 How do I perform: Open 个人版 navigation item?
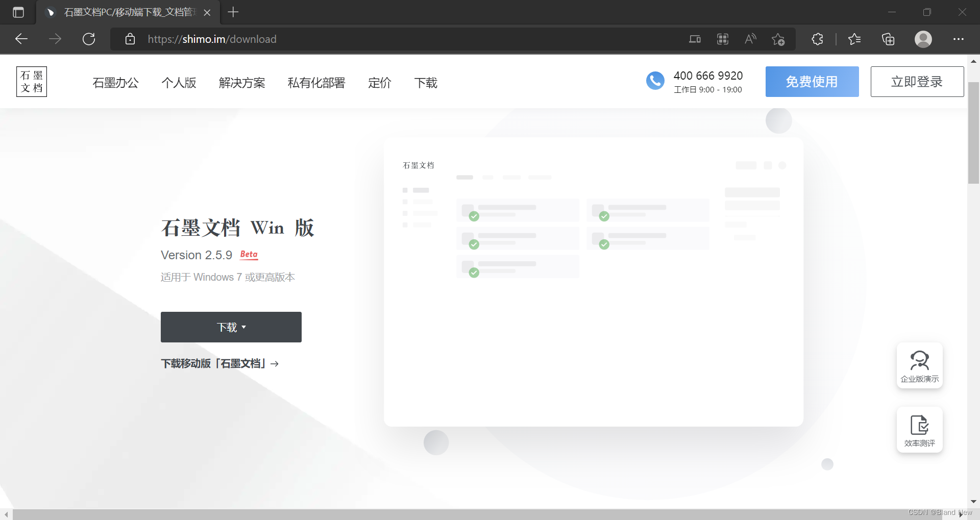(x=179, y=83)
